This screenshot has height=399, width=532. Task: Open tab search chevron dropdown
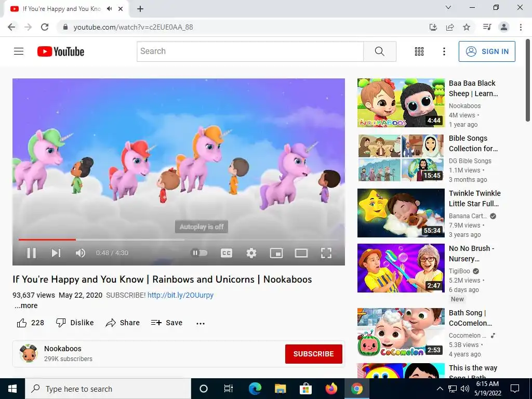[448, 7]
